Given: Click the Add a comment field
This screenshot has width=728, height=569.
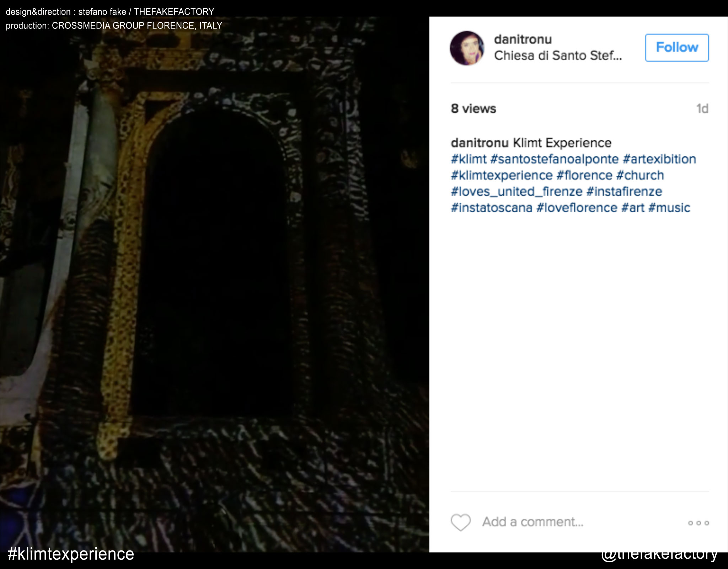Looking at the screenshot, I should click(532, 522).
